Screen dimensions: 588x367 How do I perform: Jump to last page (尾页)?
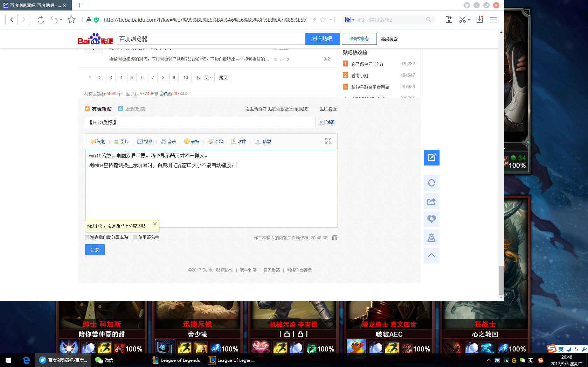click(x=223, y=78)
